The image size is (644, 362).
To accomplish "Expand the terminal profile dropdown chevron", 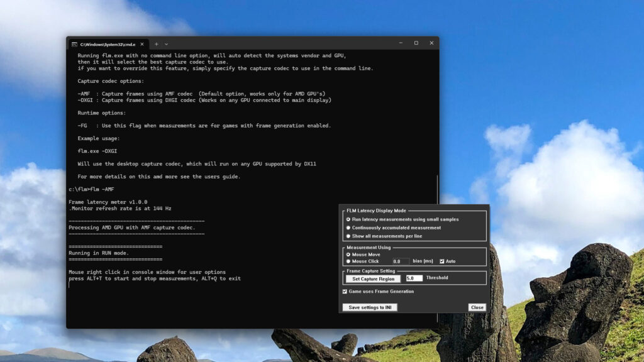I will (167, 44).
